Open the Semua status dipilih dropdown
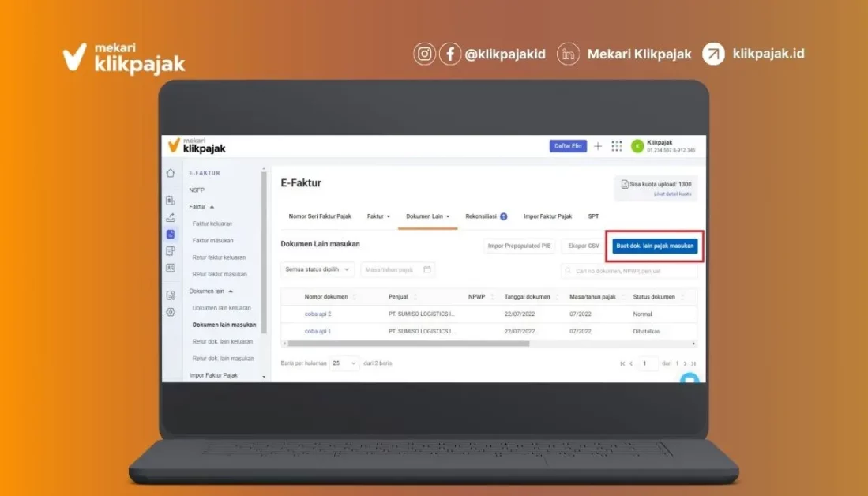The height and width of the screenshot is (496, 868). (x=318, y=269)
